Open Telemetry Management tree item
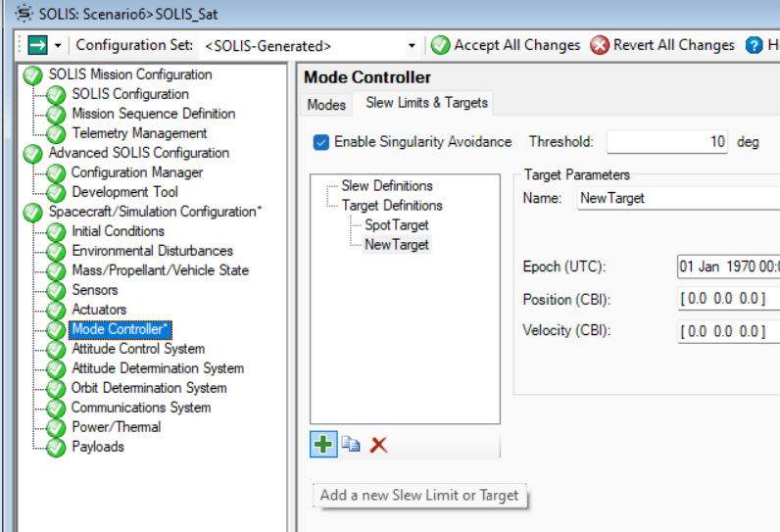This screenshot has width=780, height=532. click(139, 133)
